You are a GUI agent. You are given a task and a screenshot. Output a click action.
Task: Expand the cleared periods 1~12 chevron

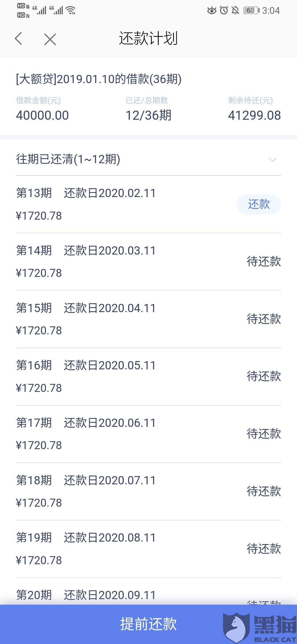(x=273, y=160)
